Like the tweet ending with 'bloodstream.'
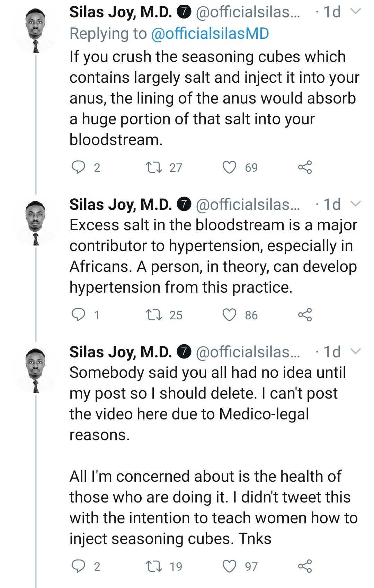The height and width of the screenshot is (588, 374). tap(229, 167)
